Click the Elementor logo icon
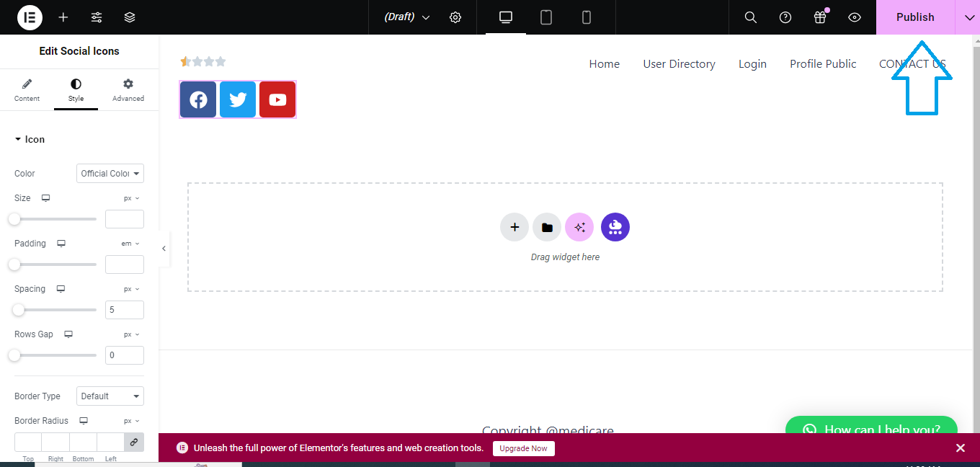 point(30,17)
